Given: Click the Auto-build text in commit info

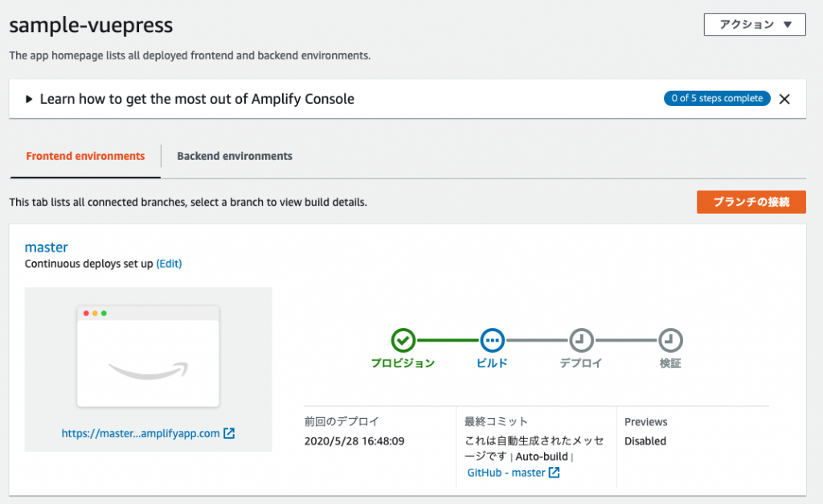Looking at the screenshot, I should 542,457.
